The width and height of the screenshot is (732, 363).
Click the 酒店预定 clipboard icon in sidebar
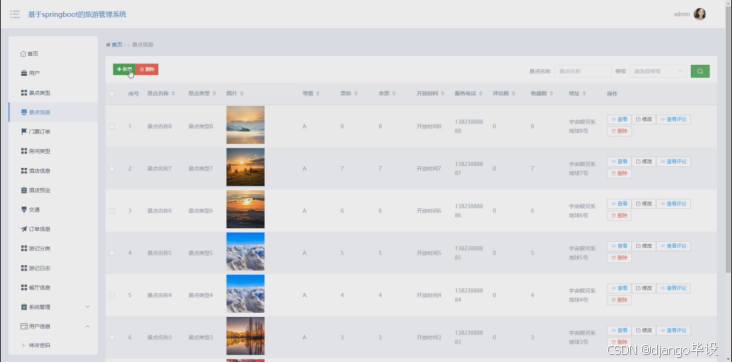pos(24,190)
